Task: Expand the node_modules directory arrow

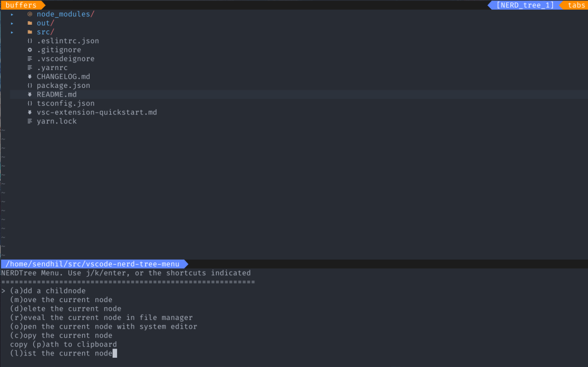Action: 12,14
